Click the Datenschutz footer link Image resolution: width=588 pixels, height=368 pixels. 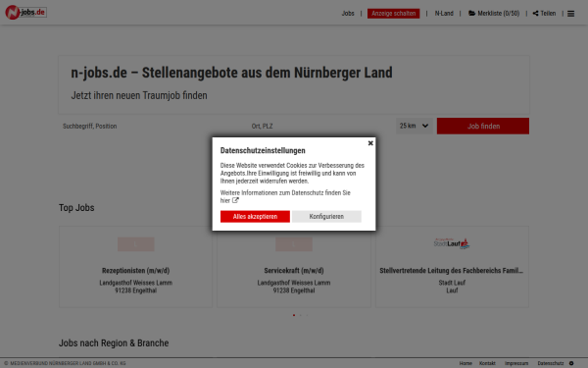click(551, 363)
